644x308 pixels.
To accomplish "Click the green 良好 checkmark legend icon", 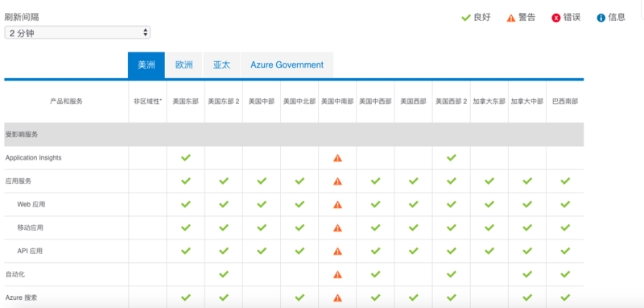I will pos(466,18).
